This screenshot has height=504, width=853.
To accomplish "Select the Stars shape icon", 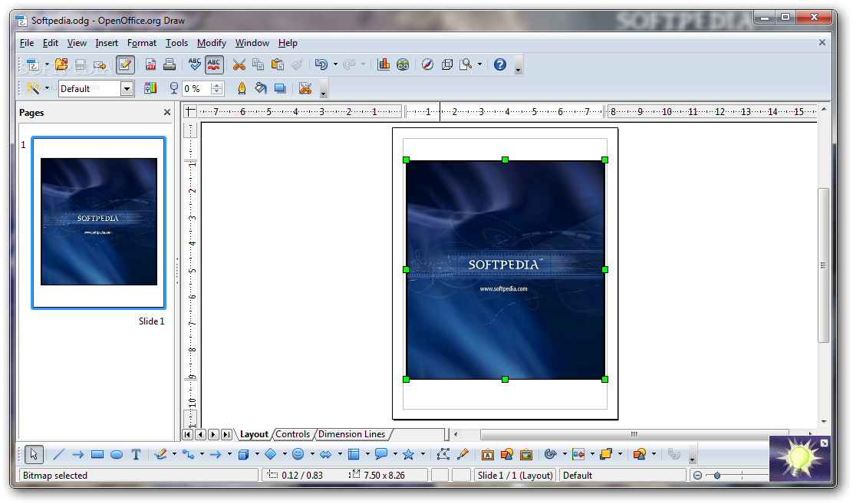I will tap(409, 454).
